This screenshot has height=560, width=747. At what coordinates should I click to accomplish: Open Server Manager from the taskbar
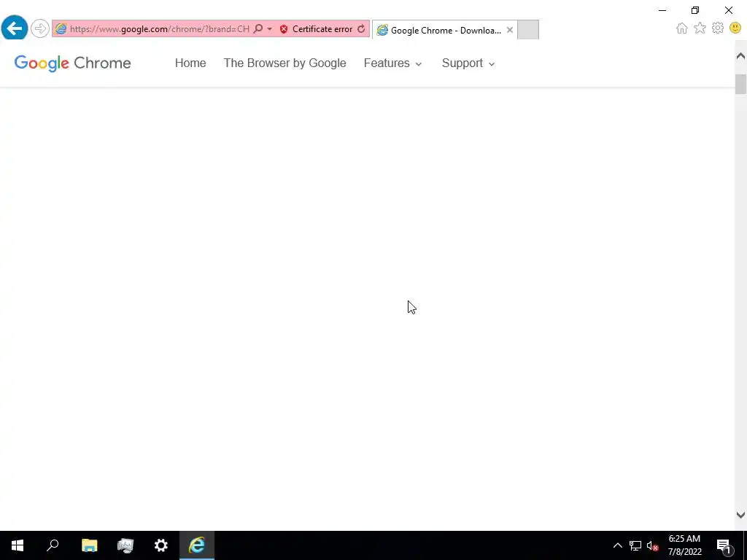point(125,545)
